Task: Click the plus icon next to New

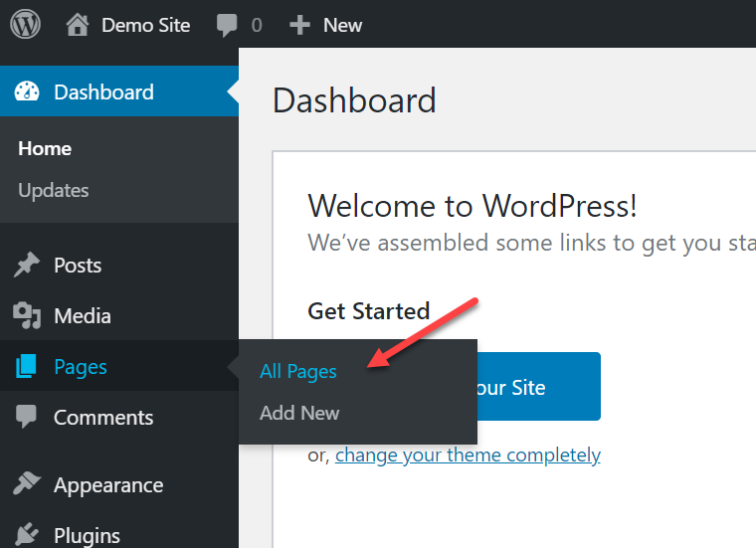Action: (x=299, y=25)
